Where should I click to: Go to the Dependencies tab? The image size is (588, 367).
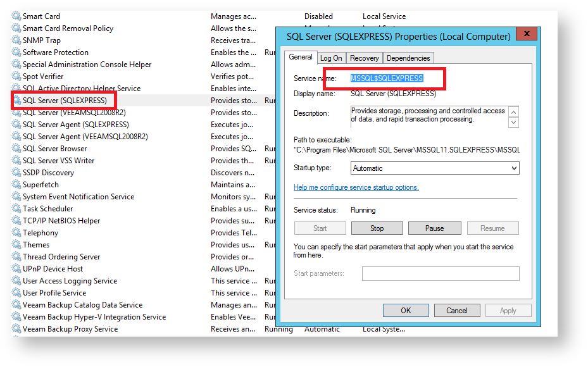(408, 58)
